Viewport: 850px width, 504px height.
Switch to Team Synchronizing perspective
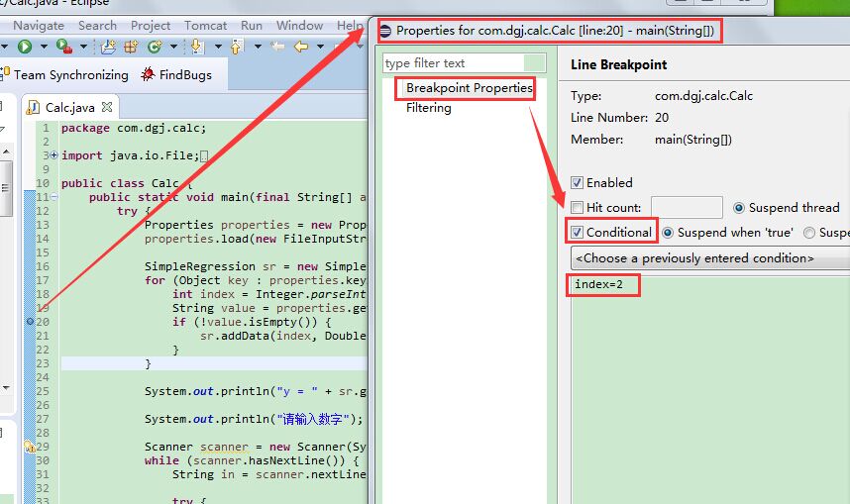click(x=65, y=75)
